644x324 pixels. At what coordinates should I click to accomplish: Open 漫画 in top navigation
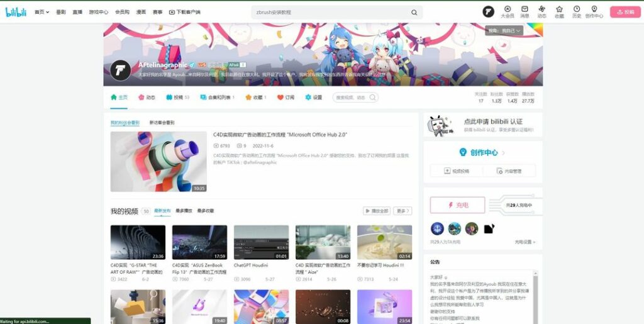(x=141, y=13)
